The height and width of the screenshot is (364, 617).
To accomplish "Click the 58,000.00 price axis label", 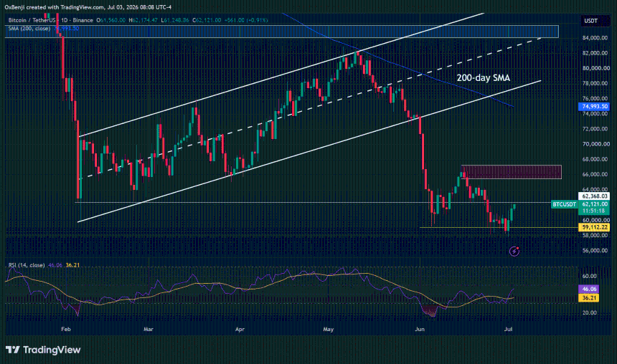I will point(595,235).
